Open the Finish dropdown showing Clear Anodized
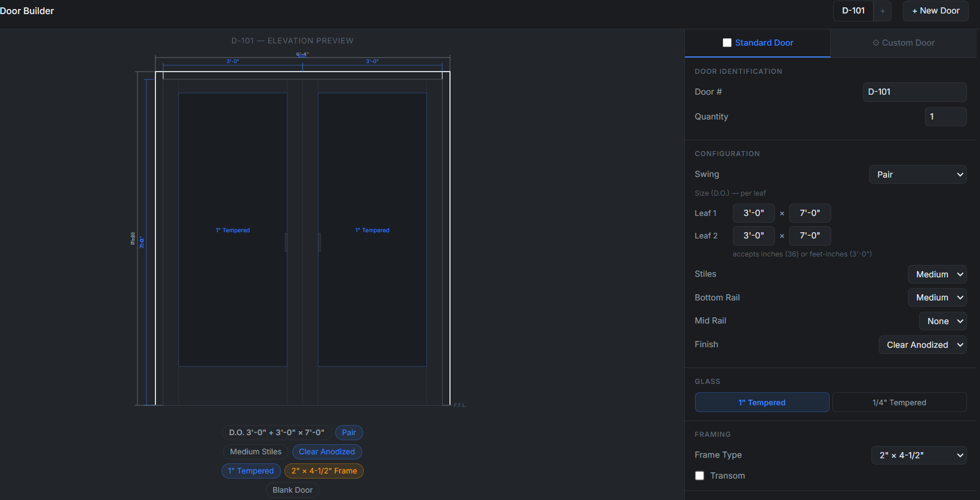 click(x=923, y=345)
